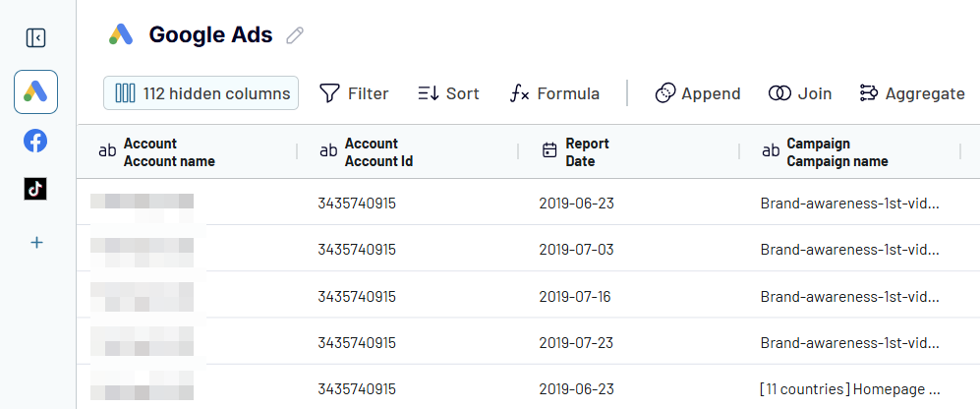Click the Google Ads page title

(x=210, y=35)
